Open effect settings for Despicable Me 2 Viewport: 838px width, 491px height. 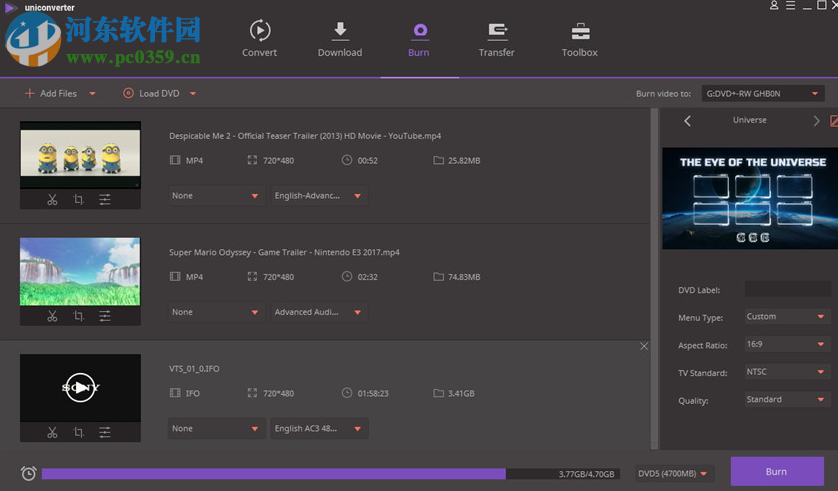[x=105, y=200]
